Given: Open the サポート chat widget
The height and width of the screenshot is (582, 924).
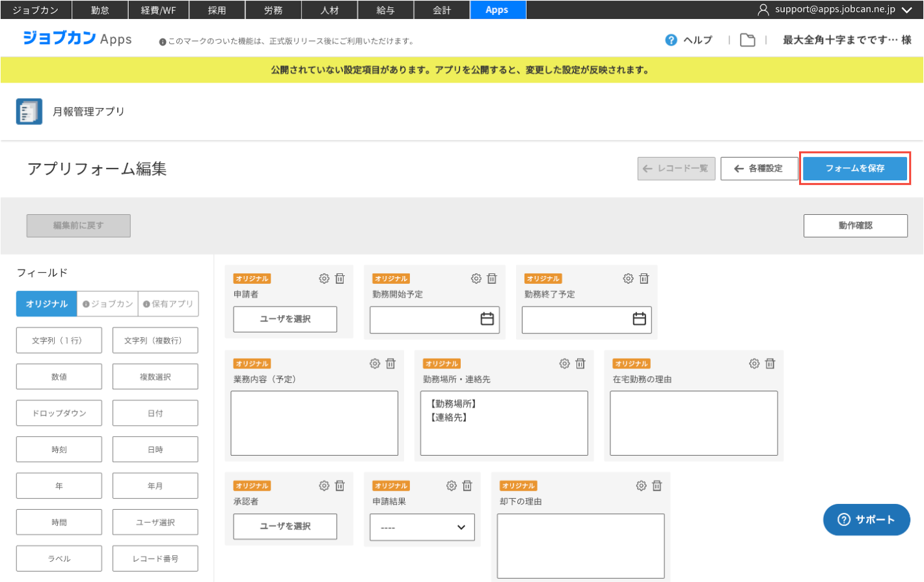Looking at the screenshot, I should tap(866, 520).
